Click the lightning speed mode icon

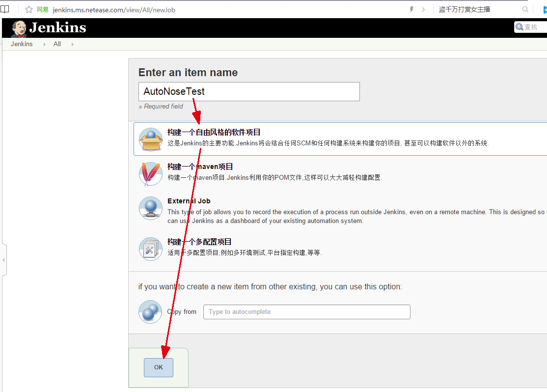pyautogui.click(x=411, y=9)
